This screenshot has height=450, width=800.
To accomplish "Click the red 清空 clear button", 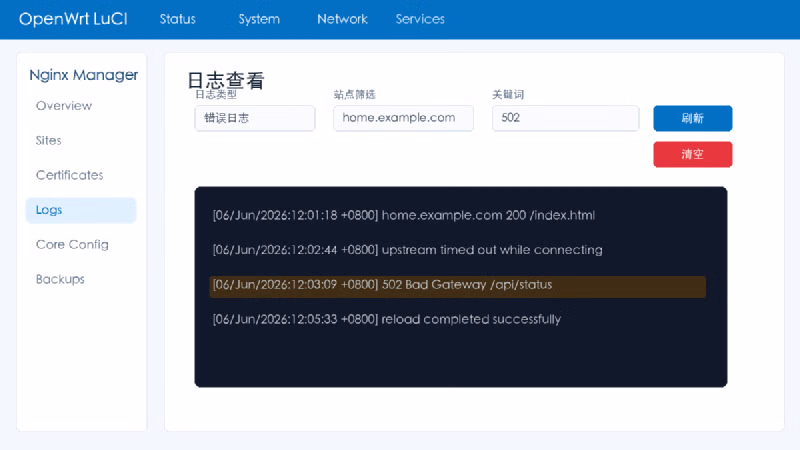I will tap(693, 154).
